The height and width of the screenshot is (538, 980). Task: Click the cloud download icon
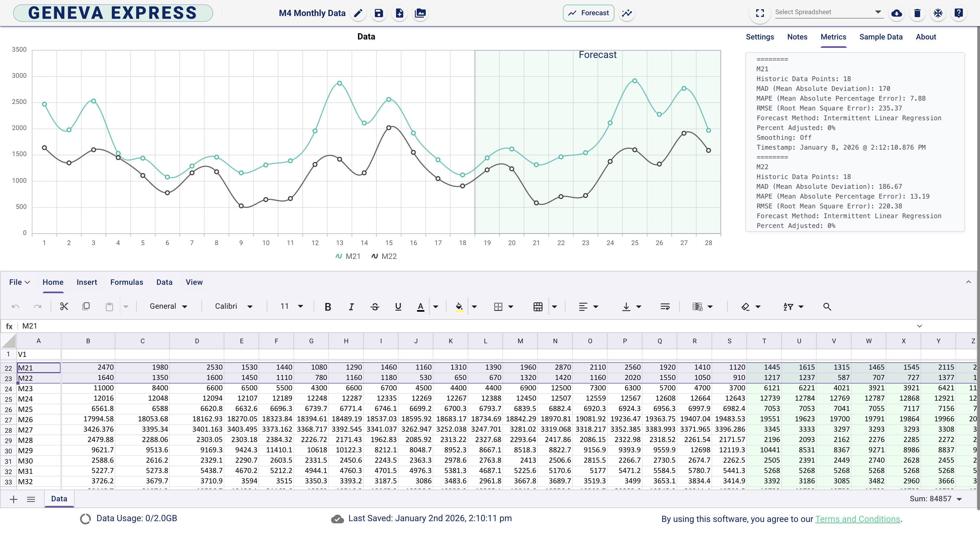tap(896, 13)
